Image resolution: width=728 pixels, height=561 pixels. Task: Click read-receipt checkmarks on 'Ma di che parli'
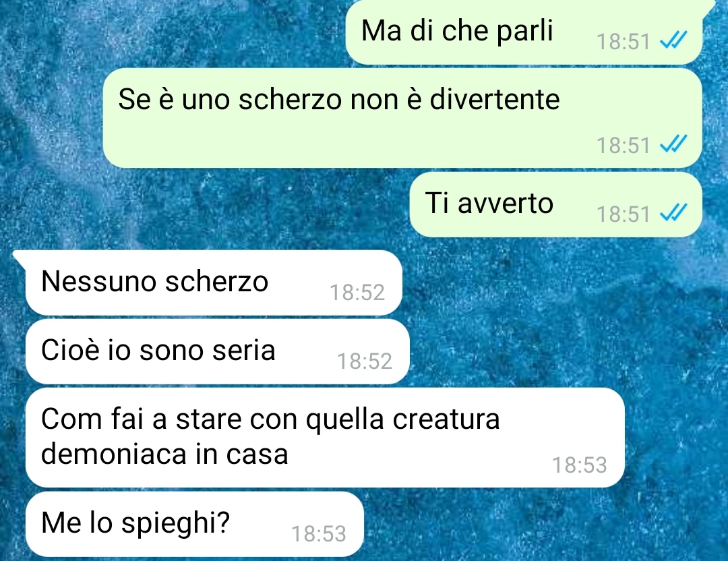[x=673, y=41]
